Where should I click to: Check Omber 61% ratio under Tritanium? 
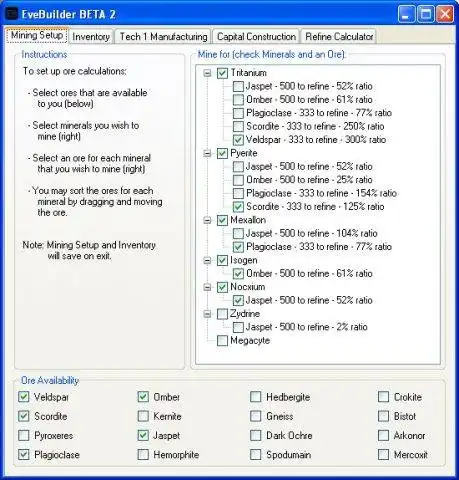[238, 100]
